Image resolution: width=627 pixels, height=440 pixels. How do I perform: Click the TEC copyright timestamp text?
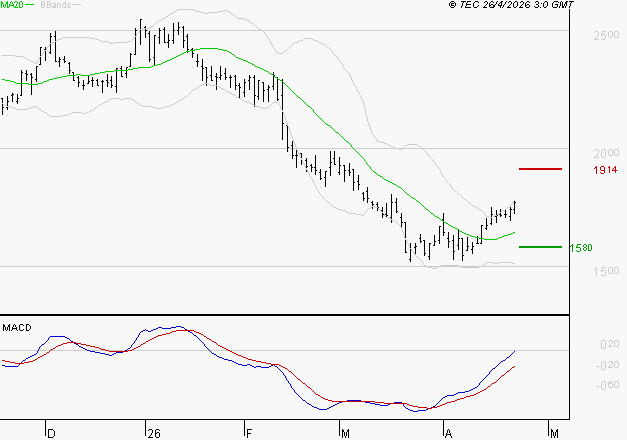(511, 5)
